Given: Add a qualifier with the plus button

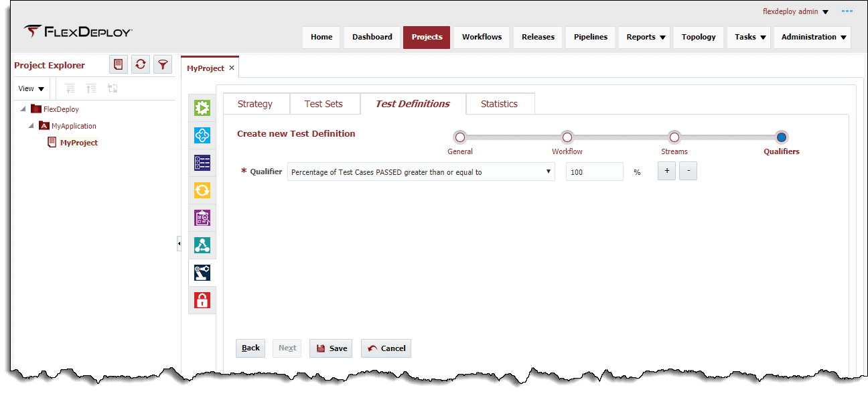Looking at the screenshot, I should 666,172.
